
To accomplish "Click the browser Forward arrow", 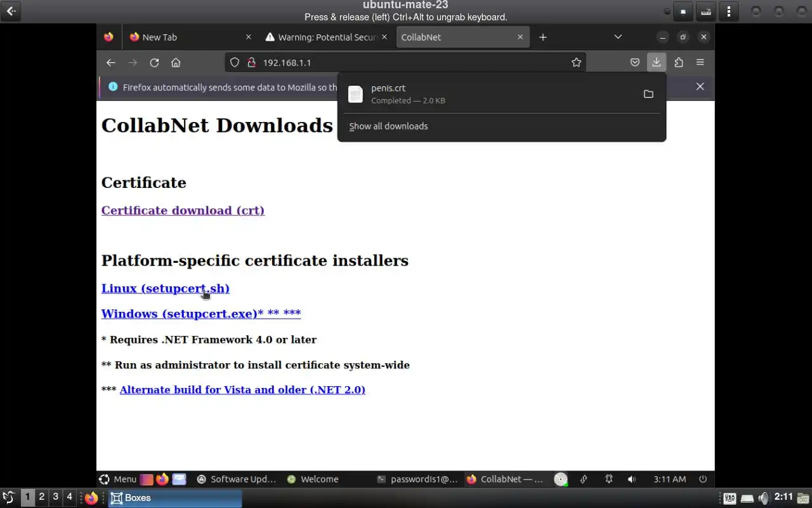I will pos(133,62).
